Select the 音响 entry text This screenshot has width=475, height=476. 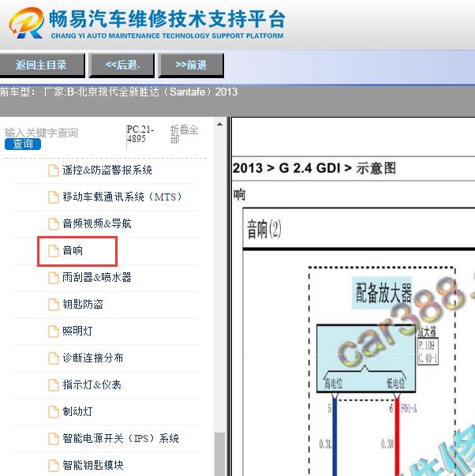tap(73, 250)
